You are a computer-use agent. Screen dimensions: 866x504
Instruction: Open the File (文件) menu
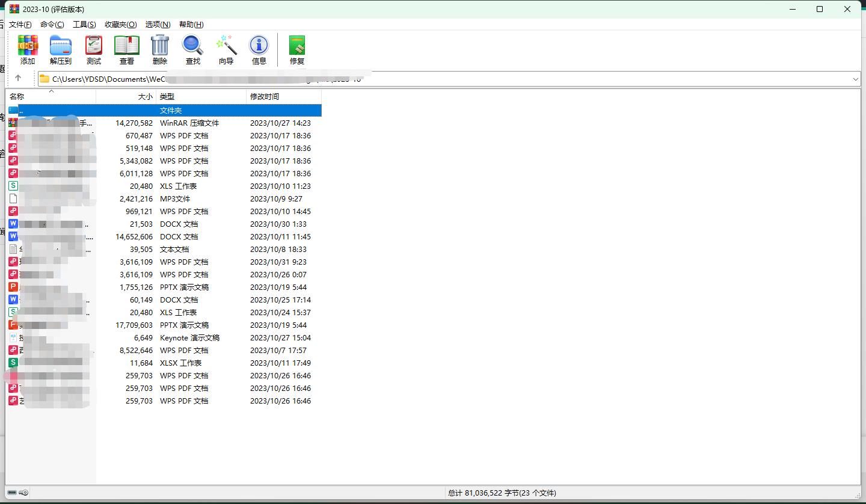click(x=20, y=25)
